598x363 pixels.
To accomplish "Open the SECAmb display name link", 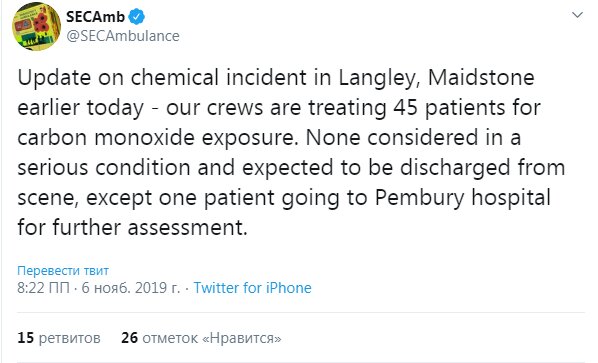I will click(x=95, y=17).
